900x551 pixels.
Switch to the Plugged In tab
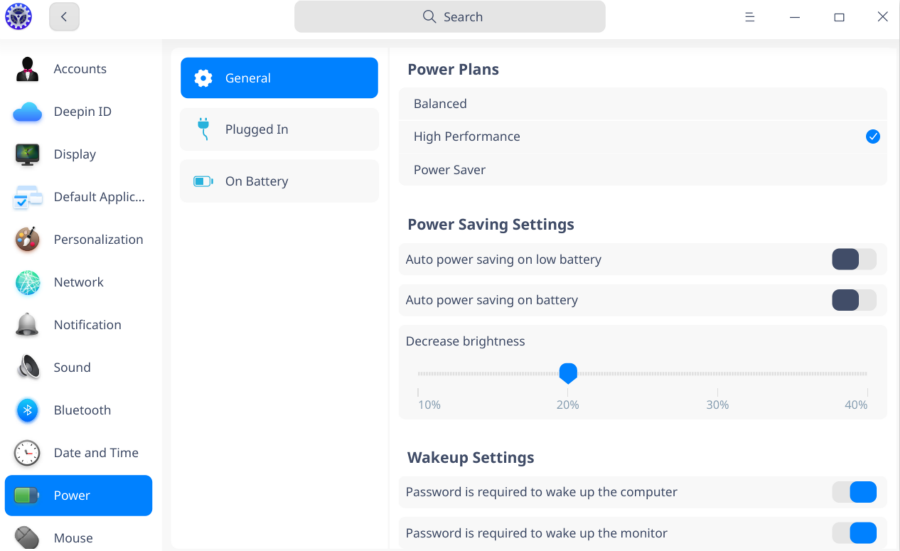pyautogui.click(x=279, y=130)
